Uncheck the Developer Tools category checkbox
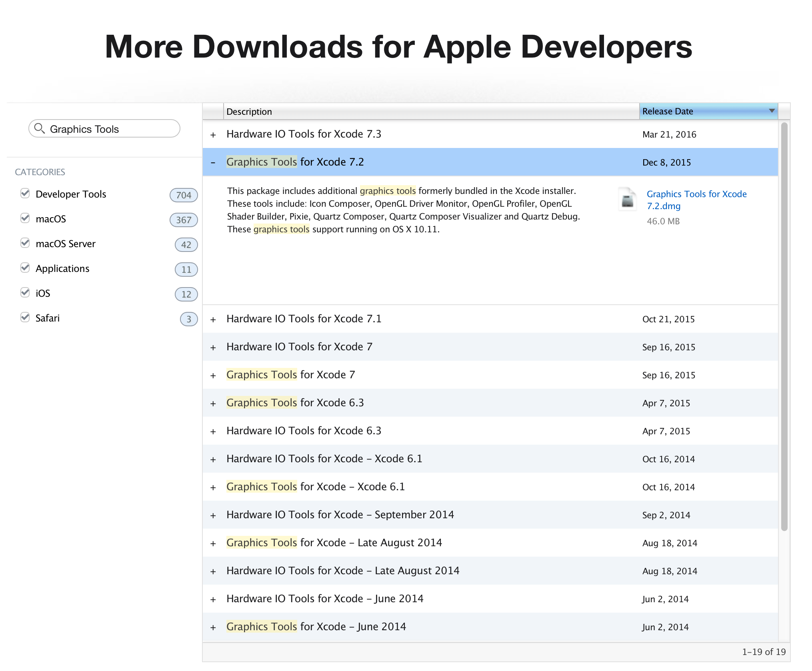Image resolution: width=812 pixels, height=671 pixels. 25,194
